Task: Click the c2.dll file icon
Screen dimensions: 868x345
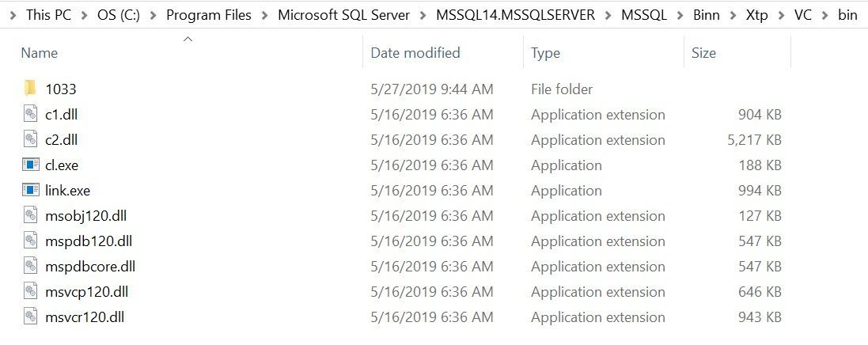Action: coord(30,139)
